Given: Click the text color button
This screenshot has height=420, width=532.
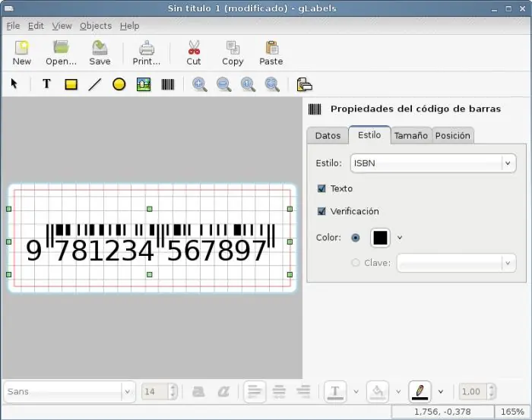Looking at the screenshot, I should (x=335, y=392).
